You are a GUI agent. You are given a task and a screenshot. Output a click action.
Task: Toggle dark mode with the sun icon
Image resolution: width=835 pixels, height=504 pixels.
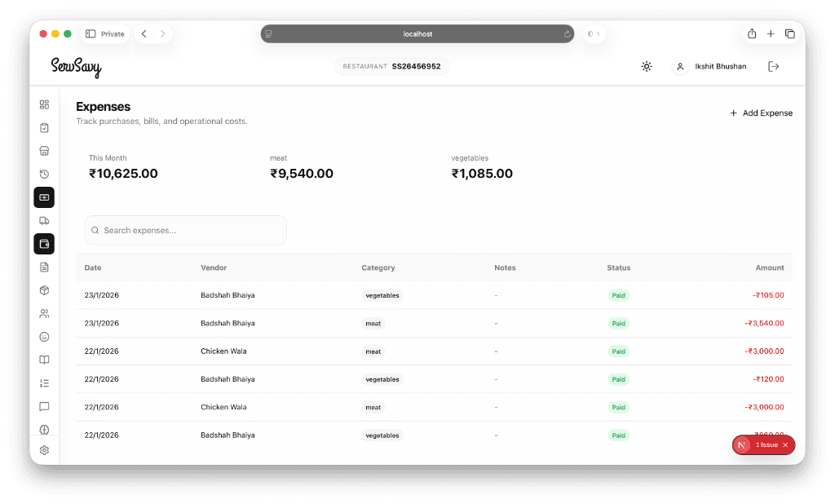pyautogui.click(x=647, y=66)
